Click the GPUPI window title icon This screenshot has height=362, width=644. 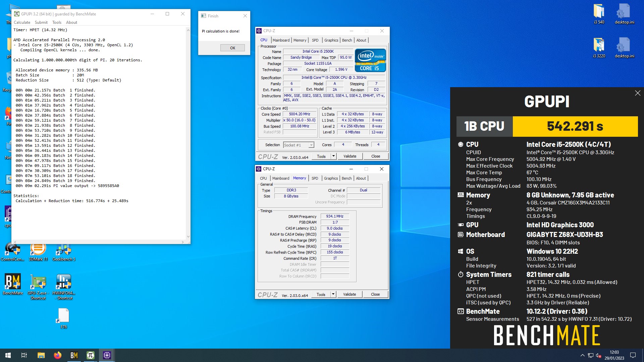[x=16, y=14]
